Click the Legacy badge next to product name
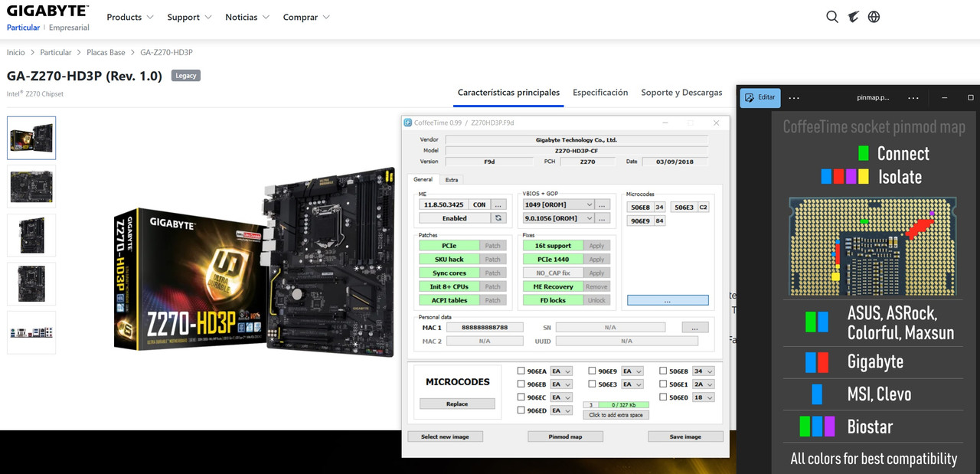Screen dimensions: 980x474 pos(186,76)
